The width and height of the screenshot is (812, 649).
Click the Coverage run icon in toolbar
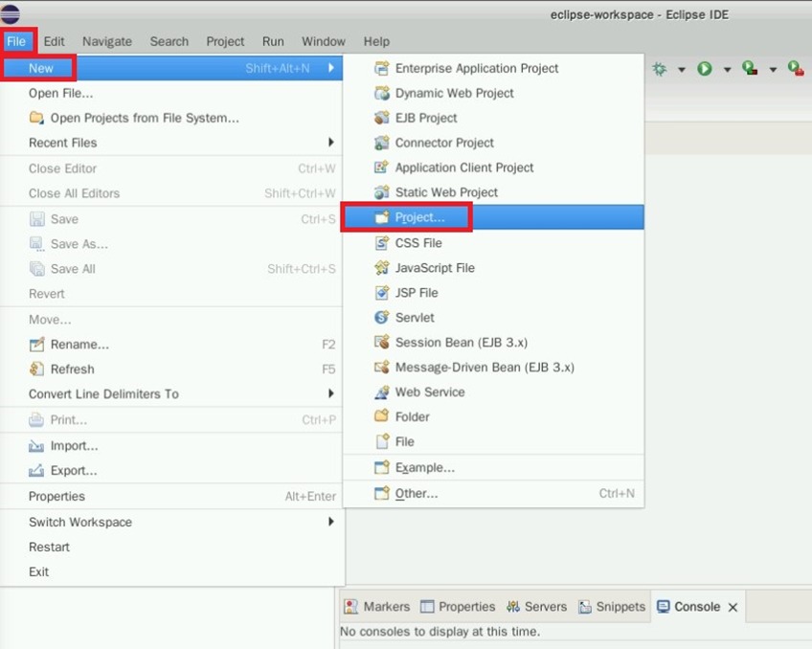[x=750, y=69]
